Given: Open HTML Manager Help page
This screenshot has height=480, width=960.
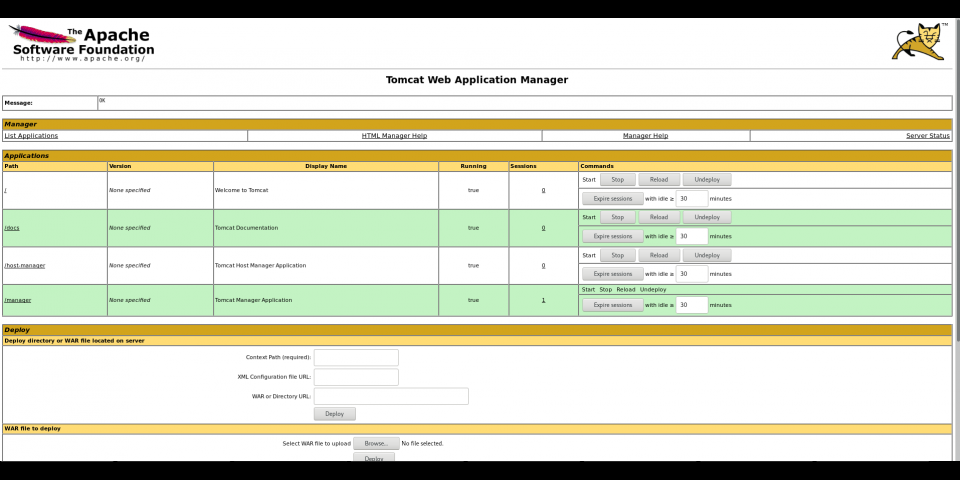Looking at the screenshot, I should pyautogui.click(x=394, y=135).
